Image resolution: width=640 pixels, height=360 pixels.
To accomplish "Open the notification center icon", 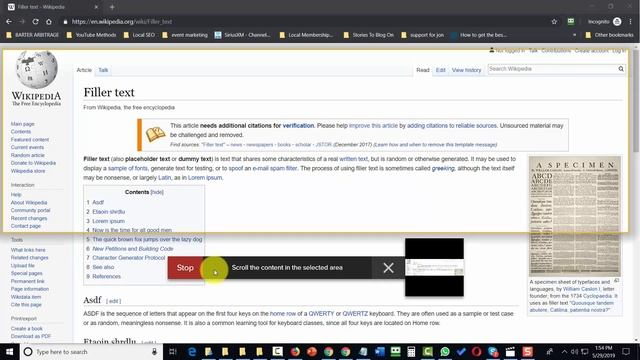I will 626,352.
